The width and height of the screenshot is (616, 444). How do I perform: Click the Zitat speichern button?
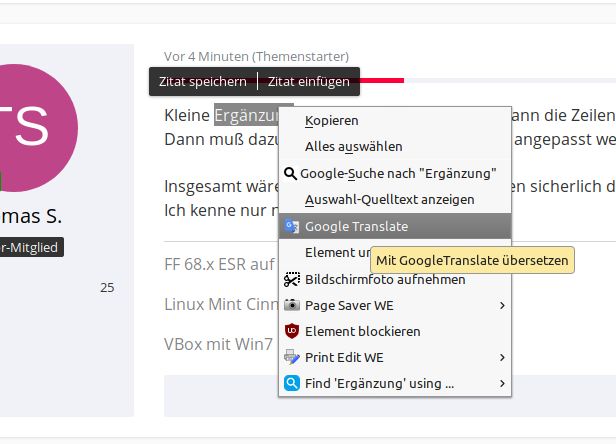coord(203,81)
